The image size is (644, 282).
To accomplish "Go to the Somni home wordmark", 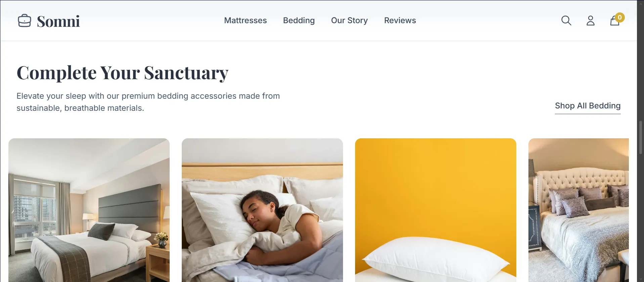I will click(58, 21).
